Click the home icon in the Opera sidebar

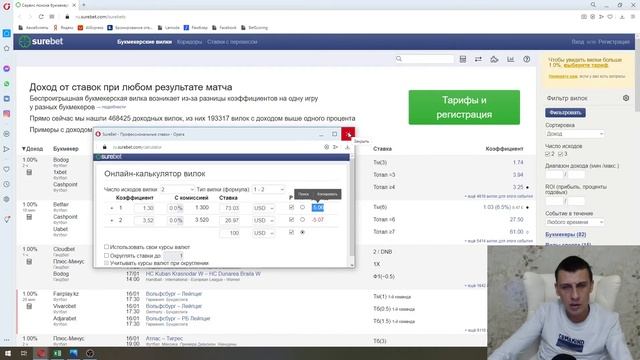[x=7, y=48]
